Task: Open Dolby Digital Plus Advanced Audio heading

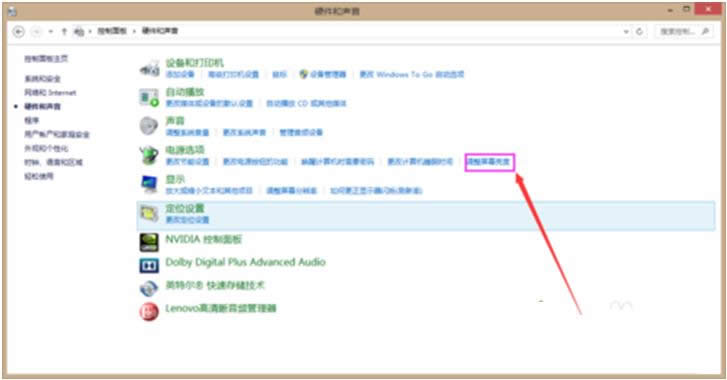Action: 245,262
